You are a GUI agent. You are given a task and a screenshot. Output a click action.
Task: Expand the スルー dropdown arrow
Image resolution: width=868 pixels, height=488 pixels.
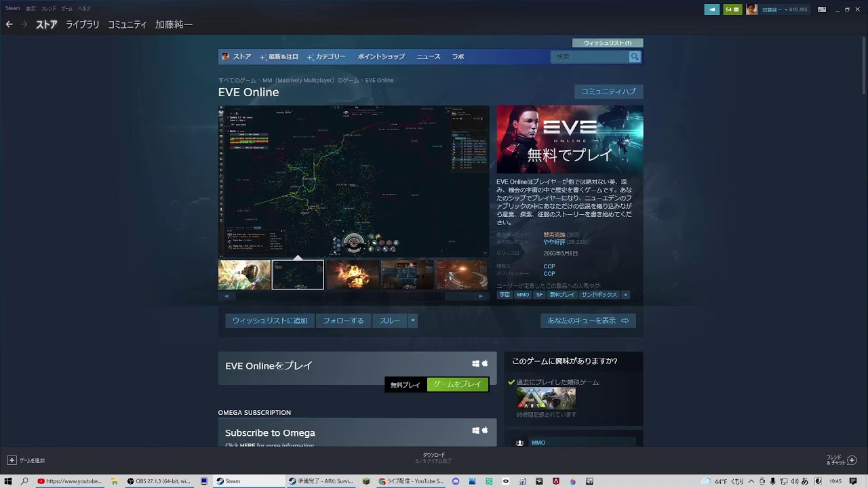pos(412,321)
